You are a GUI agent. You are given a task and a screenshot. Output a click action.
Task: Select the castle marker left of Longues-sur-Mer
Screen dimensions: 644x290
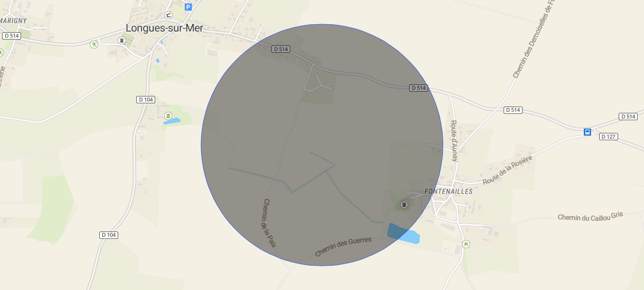tap(121, 40)
